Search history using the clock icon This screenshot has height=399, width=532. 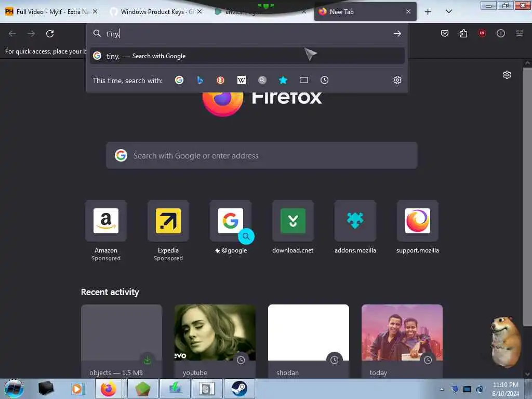point(324,80)
